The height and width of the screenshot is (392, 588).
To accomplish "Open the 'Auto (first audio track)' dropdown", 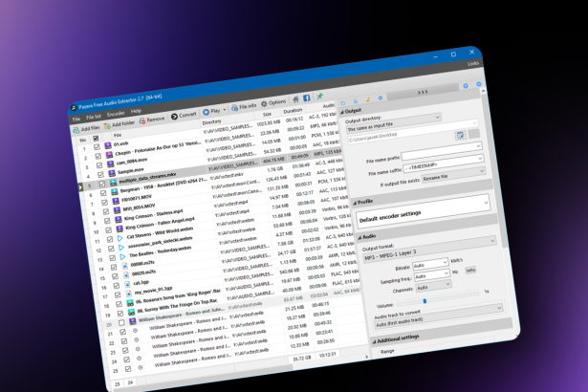I will 439,316.
